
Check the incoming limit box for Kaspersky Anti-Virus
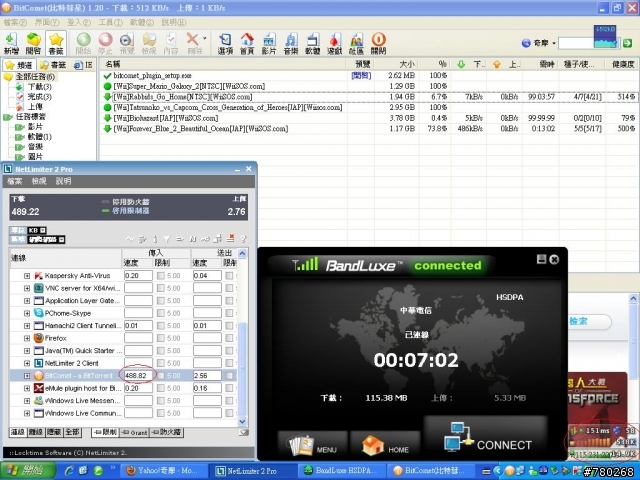tap(161, 276)
